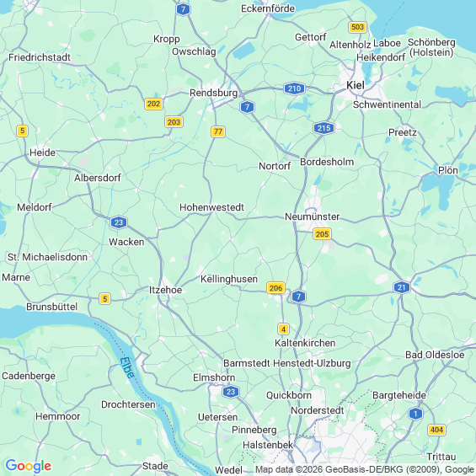Click the B206 road shield

[275, 288]
